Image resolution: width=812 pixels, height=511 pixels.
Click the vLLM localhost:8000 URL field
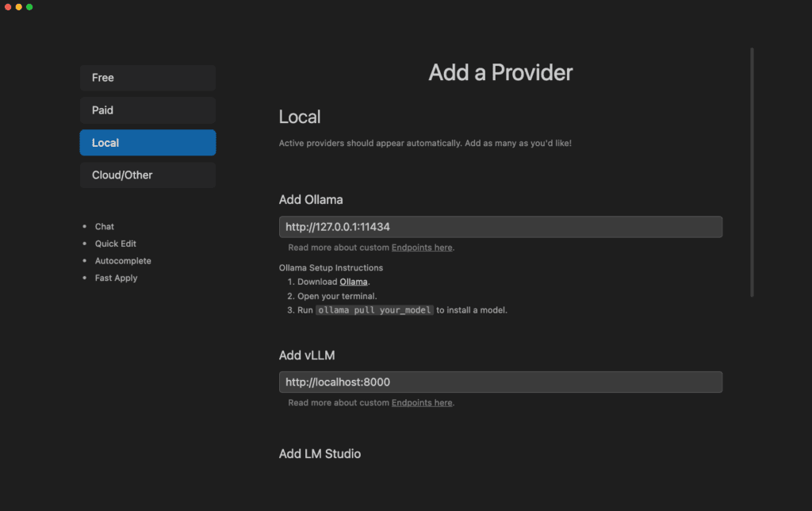pyautogui.click(x=500, y=382)
